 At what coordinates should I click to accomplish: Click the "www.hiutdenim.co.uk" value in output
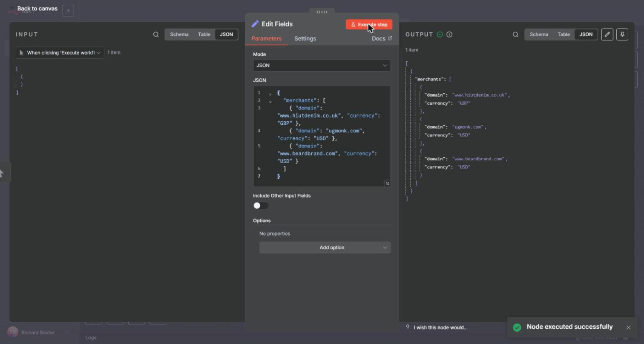tap(480, 95)
